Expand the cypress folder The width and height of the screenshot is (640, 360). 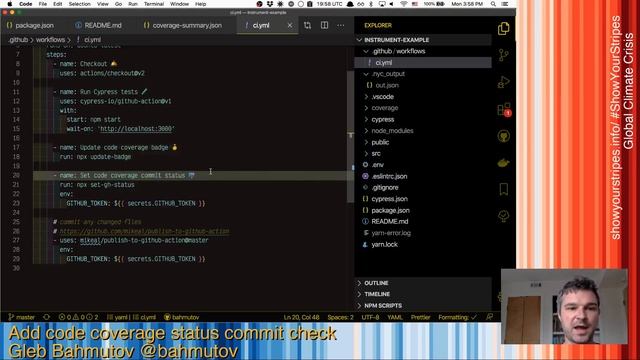click(423, 120)
